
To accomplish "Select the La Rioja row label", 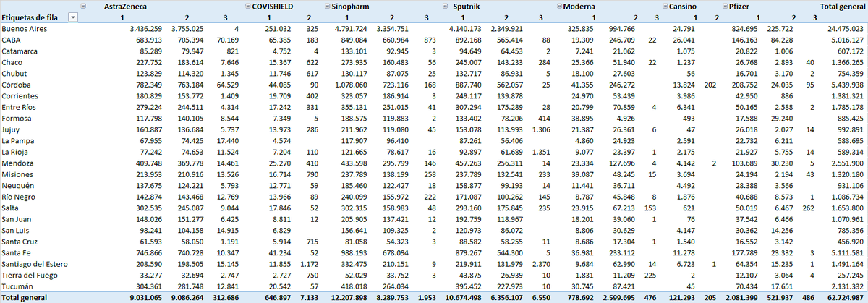I will [15, 152].
